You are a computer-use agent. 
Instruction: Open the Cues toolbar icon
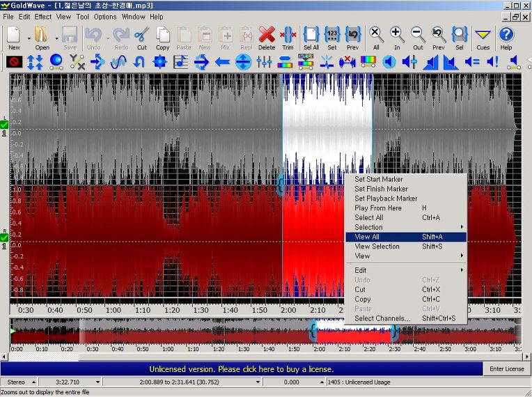(483, 38)
